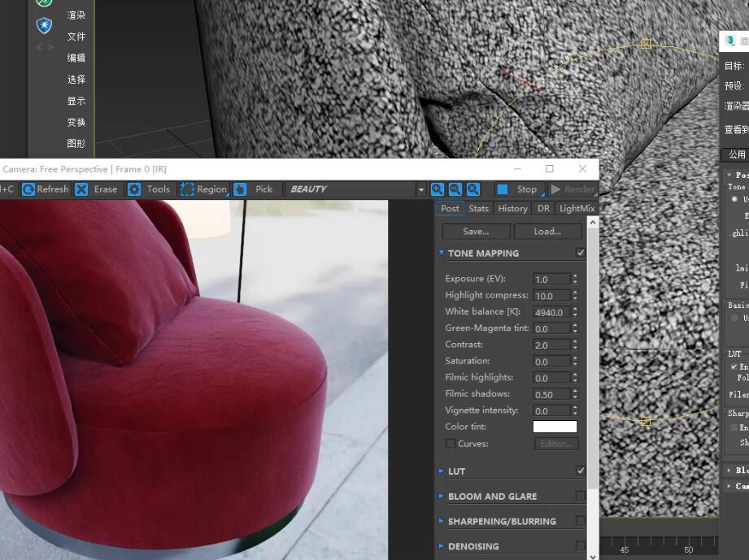The image size is (749, 560).
Task: Maximize the frame buffer window
Action: [x=550, y=168]
